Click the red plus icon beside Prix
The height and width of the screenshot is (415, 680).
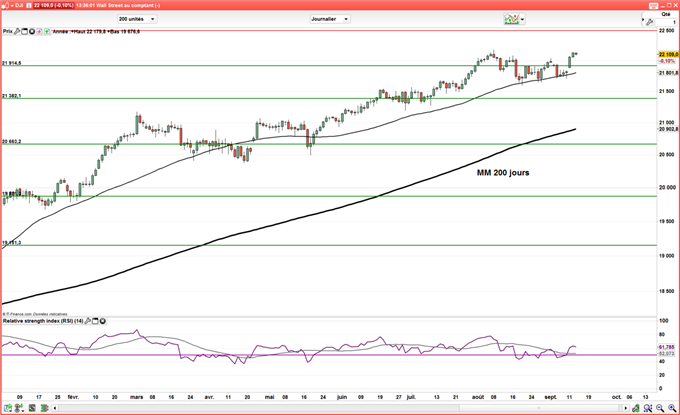39,32
